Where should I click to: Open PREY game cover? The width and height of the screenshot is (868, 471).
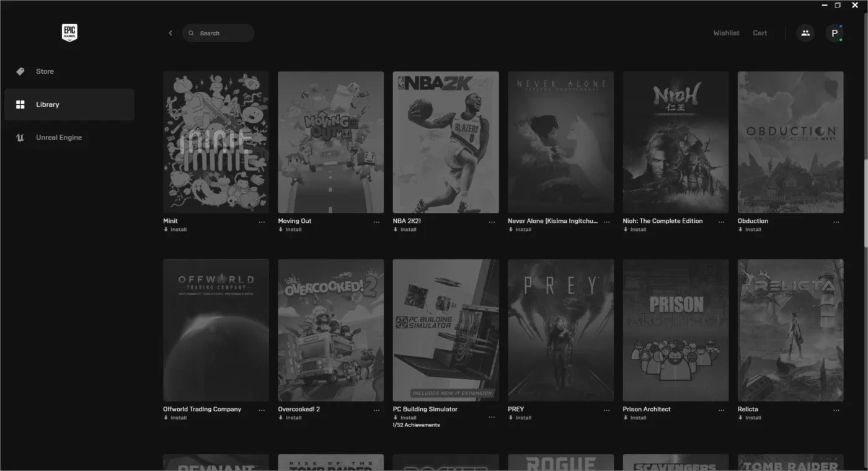561,330
